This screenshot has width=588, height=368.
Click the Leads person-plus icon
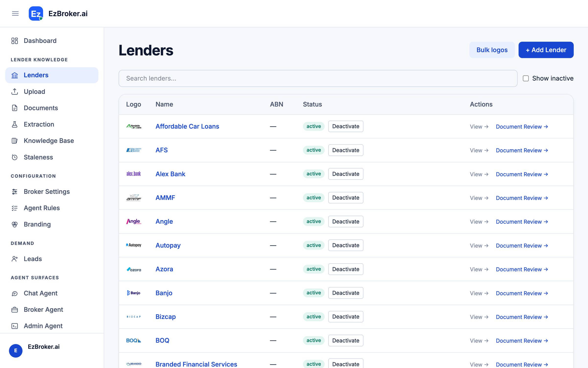[x=15, y=259]
